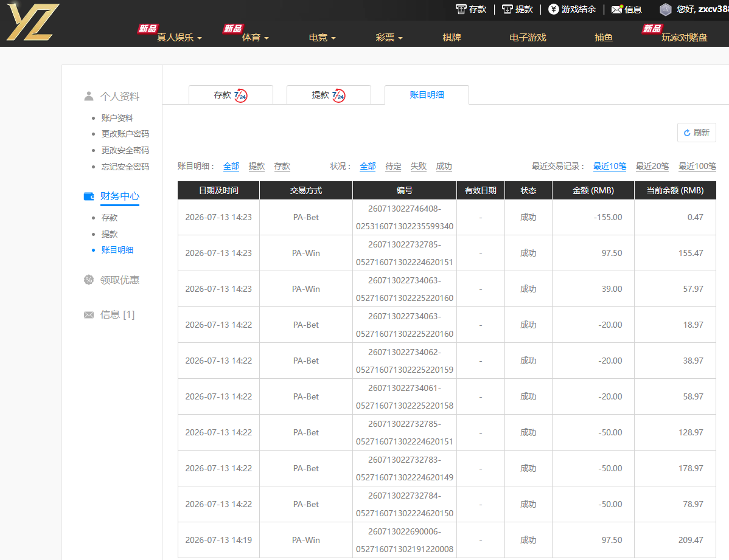
Task: Click the 编号 column header
Action: click(x=405, y=190)
